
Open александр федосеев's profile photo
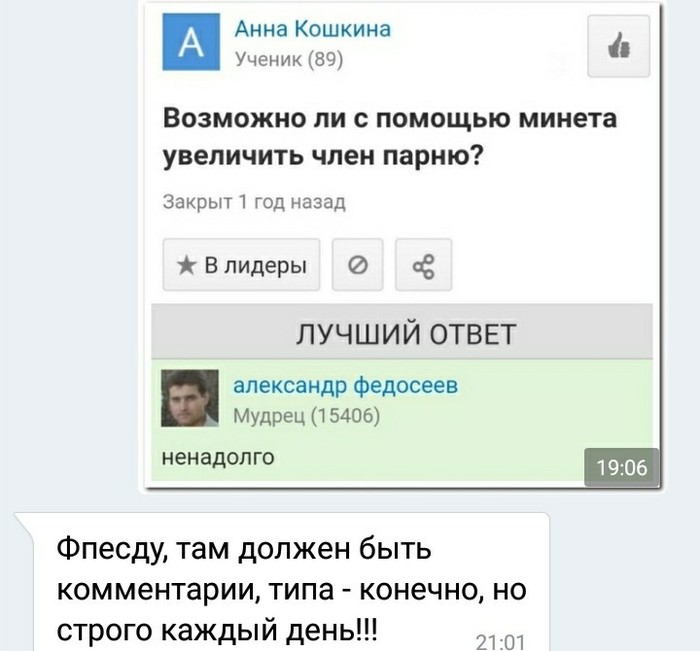click(190, 398)
